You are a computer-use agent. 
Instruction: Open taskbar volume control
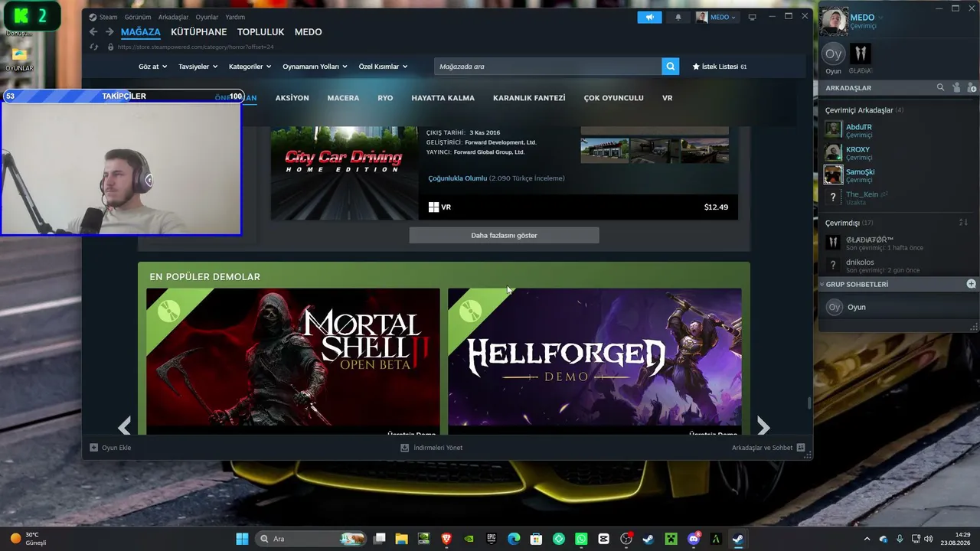928,539
